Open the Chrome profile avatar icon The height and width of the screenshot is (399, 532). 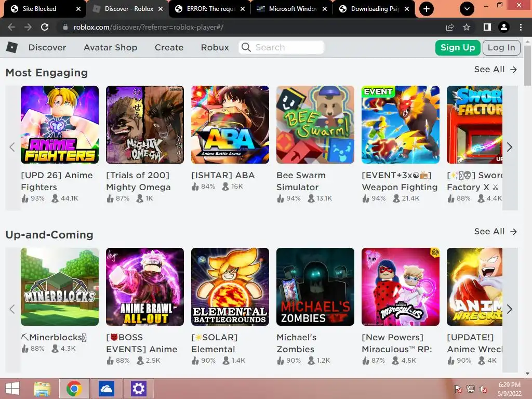tap(504, 27)
